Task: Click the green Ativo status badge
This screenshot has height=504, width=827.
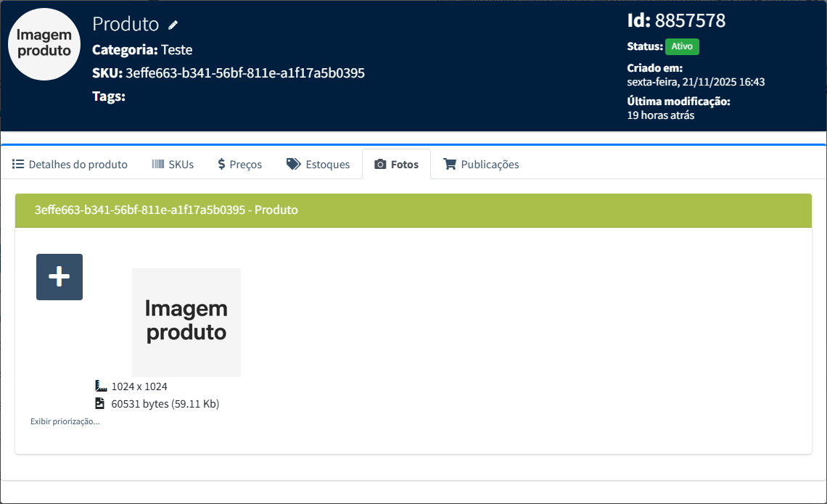Action: coord(681,46)
